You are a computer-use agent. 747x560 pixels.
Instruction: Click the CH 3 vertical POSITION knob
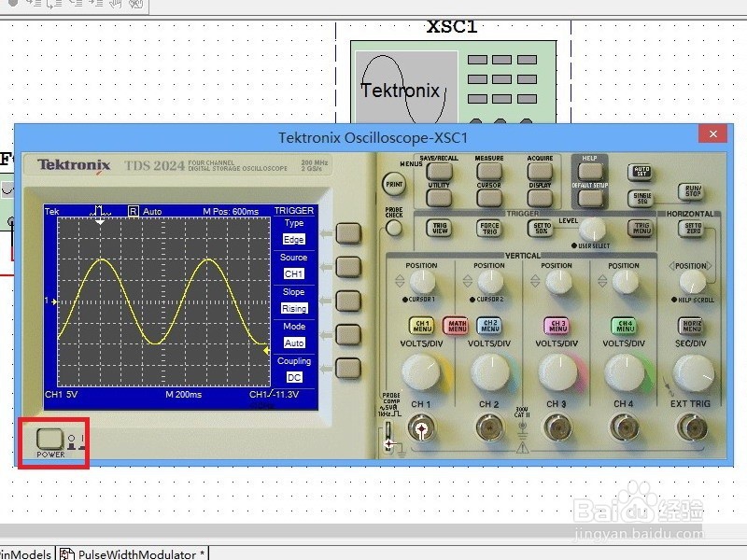[557, 282]
